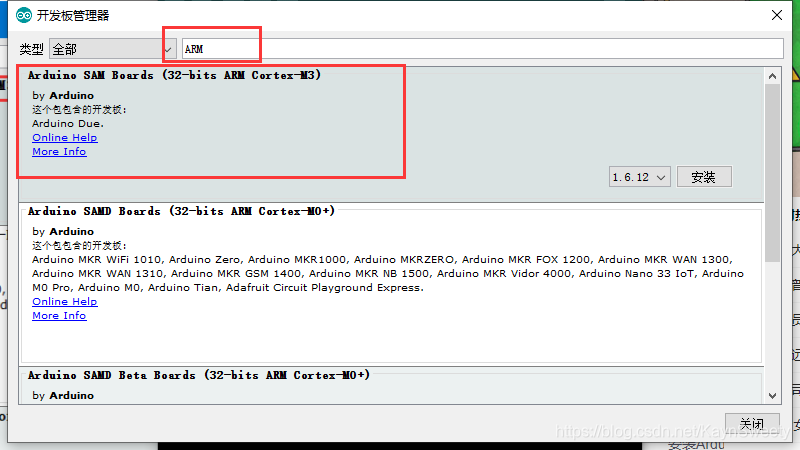Click the Arduino logo in the title bar

23,15
